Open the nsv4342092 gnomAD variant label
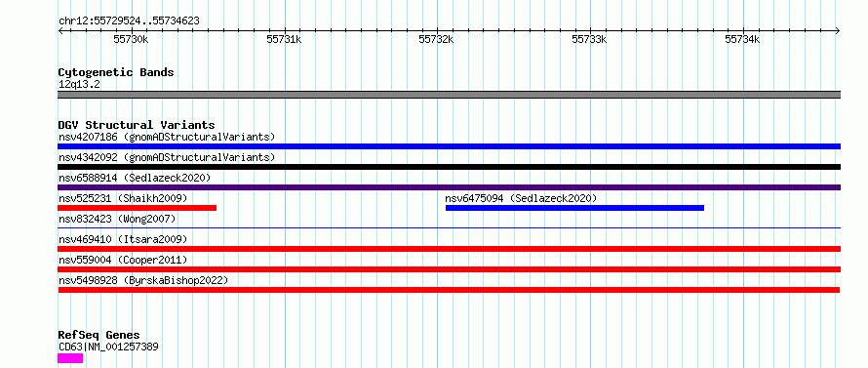The width and height of the screenshot is (868, 368). tap(167, 157)
